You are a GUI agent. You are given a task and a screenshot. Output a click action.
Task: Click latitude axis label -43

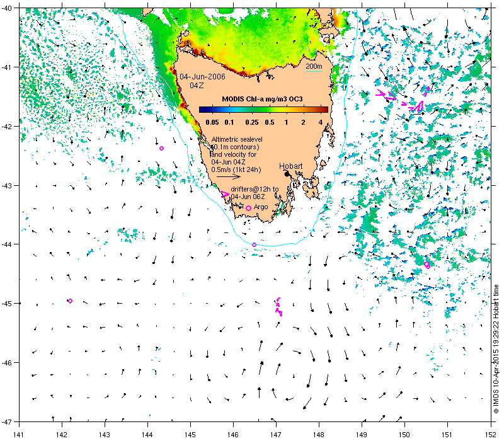click(6, 185)
